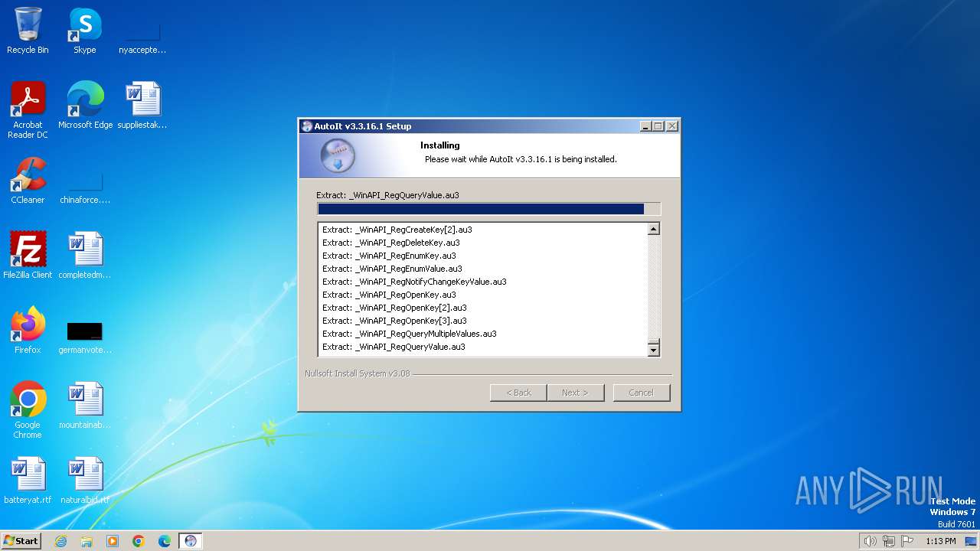The width and height of the screenshot is (980, 551).
Task: Open Action Center flag icon
Action: point(907,541)
